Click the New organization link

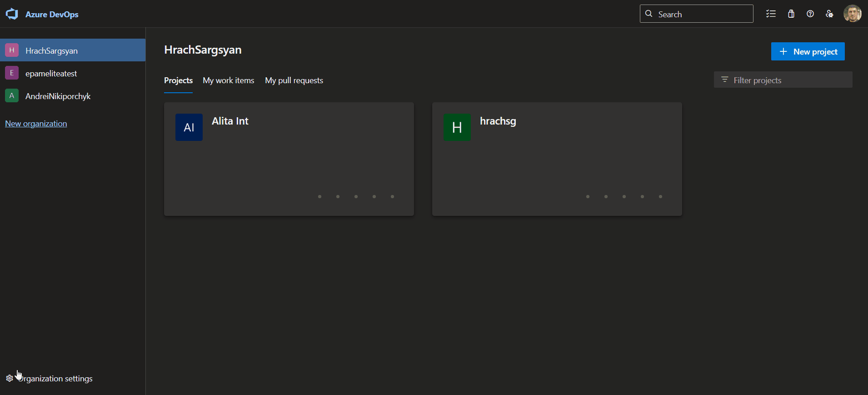click(x=36, y=124)
